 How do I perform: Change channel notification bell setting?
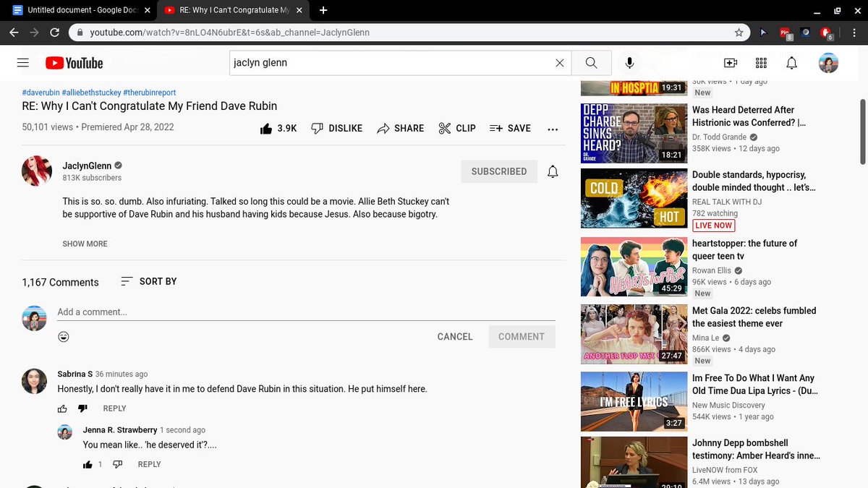coord(553,171)
